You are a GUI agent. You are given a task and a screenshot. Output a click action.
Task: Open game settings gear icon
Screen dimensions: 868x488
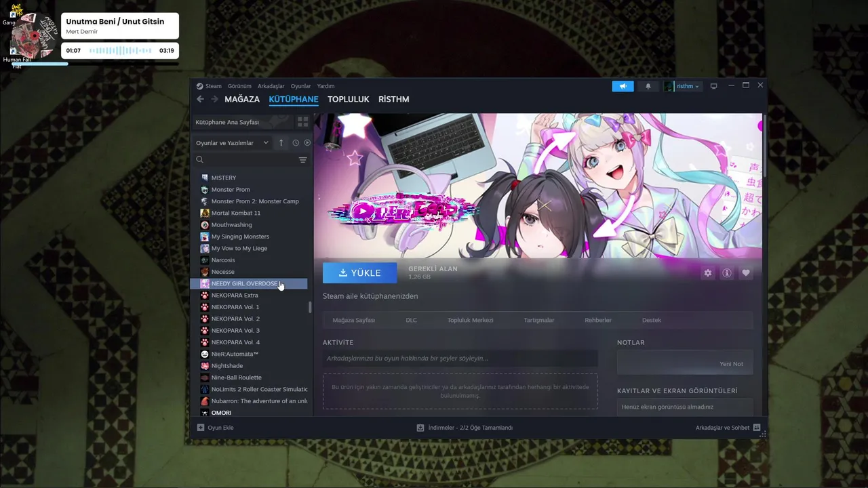(708, 272)
